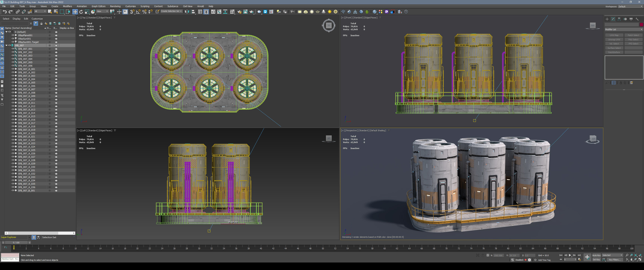Image resolution: width=644 pixels, height=270 pixels.
Task: Activate the Select and Link tool
Action: pos(18,11)
